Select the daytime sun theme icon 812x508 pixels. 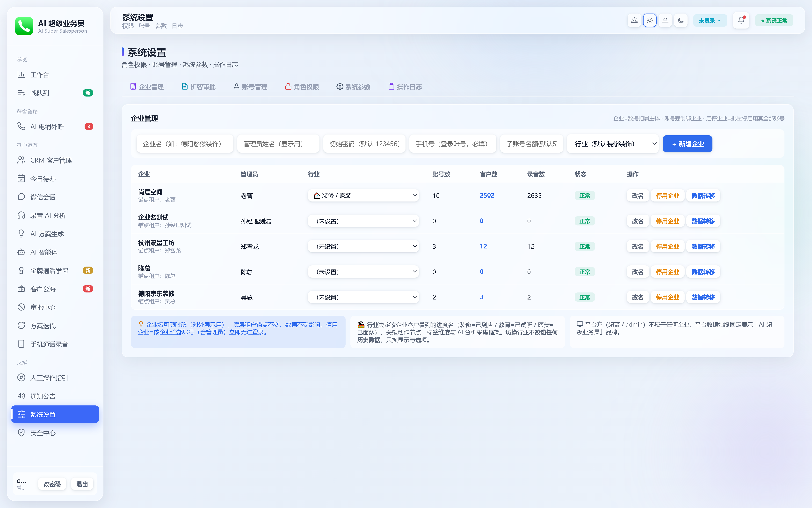coord(650,21)
